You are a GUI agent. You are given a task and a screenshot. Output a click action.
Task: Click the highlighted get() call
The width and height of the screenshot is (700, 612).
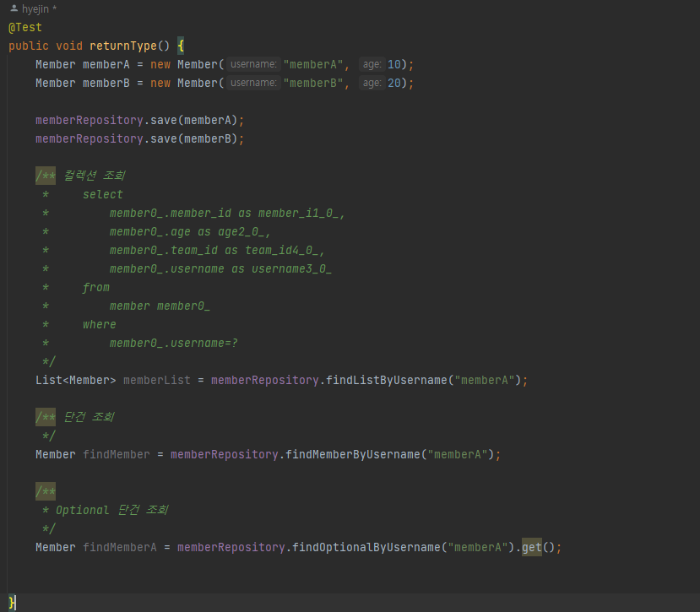point(532,548)
